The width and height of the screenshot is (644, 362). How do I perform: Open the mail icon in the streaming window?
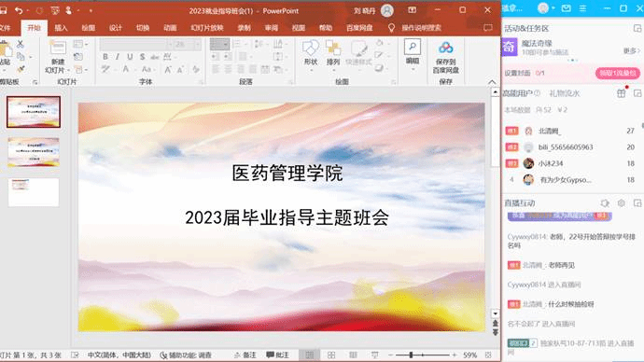coord(566,7)
